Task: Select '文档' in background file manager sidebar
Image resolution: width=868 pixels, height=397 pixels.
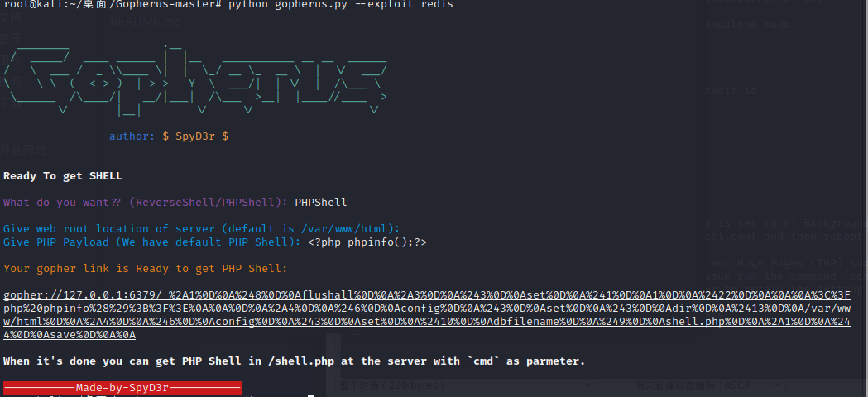Action: coord(11,17)
